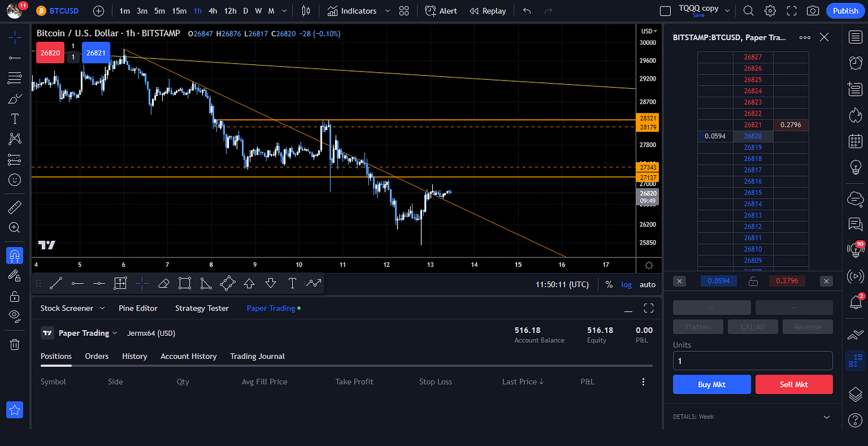Toggle stay in drawing mode
Viewport: 868px width, 446px height.
[15, 275]
